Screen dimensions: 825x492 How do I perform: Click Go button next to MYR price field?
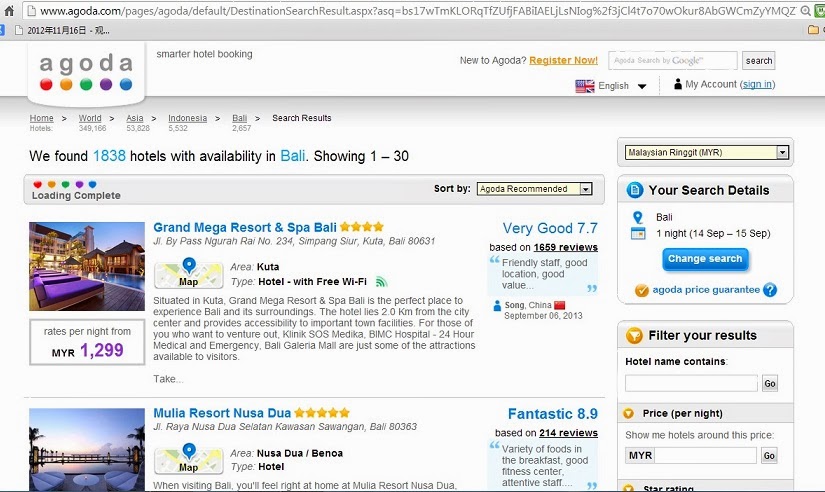[769, 456]
